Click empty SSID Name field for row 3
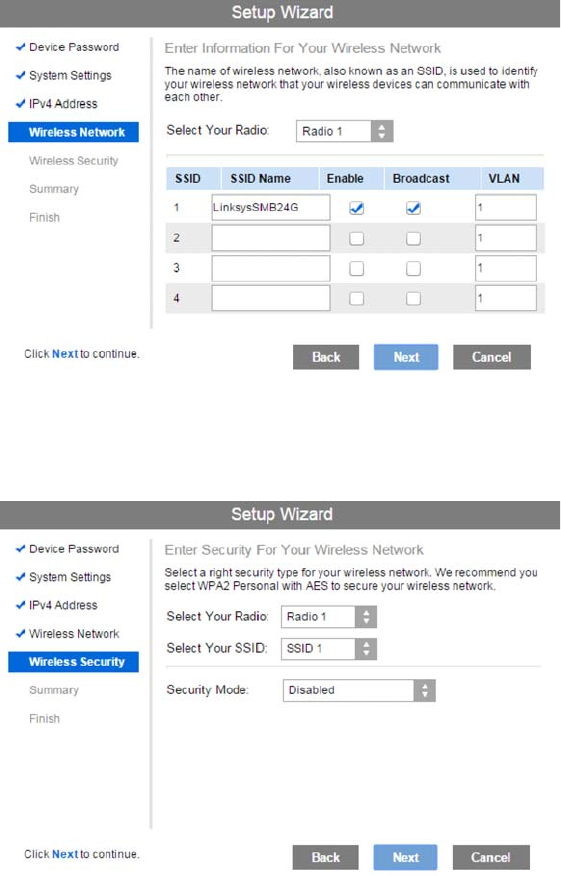This screenshot has width=561, height=876. pos(270,268)
